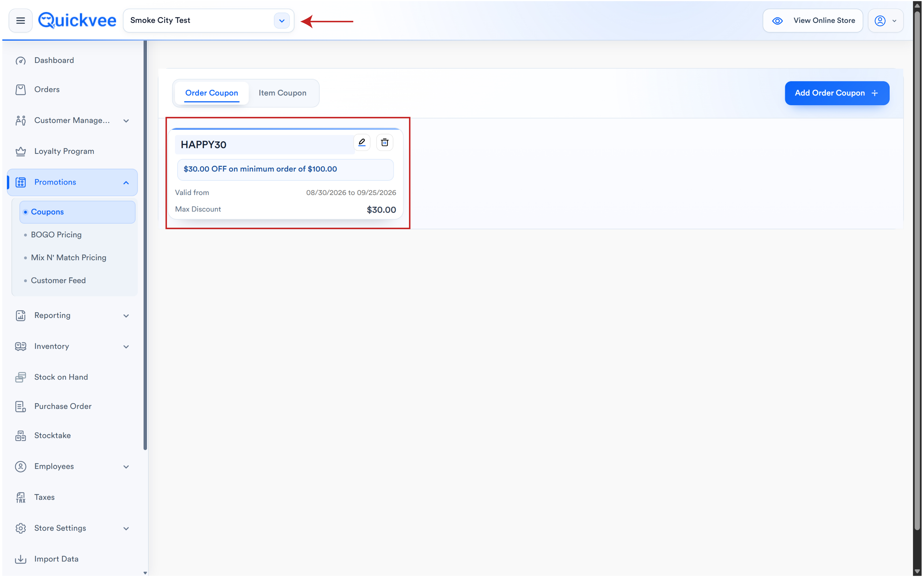Open Customer Feed in the sidebar

pos(58,281)
